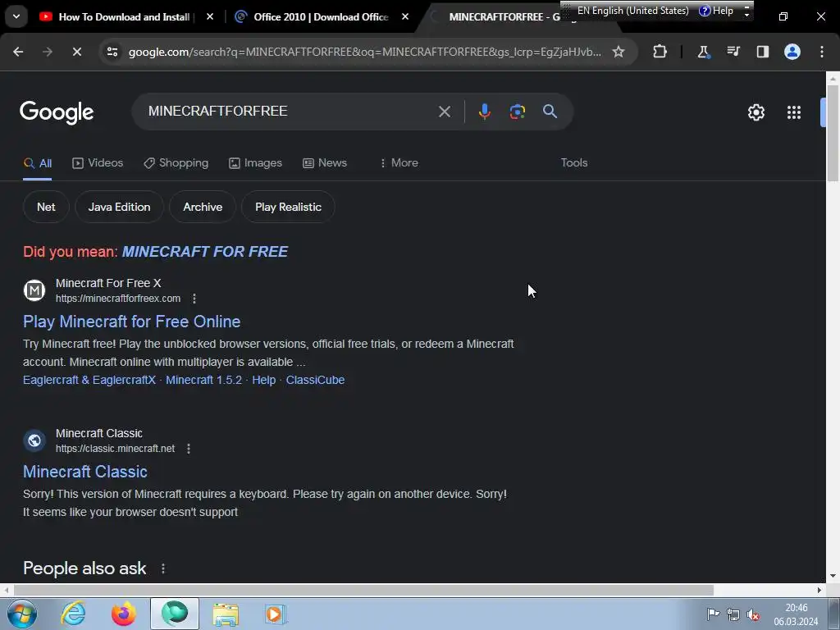840x630 pixels.
Task: Open Windows Explorer folder in taskbar
Action: 226,614
